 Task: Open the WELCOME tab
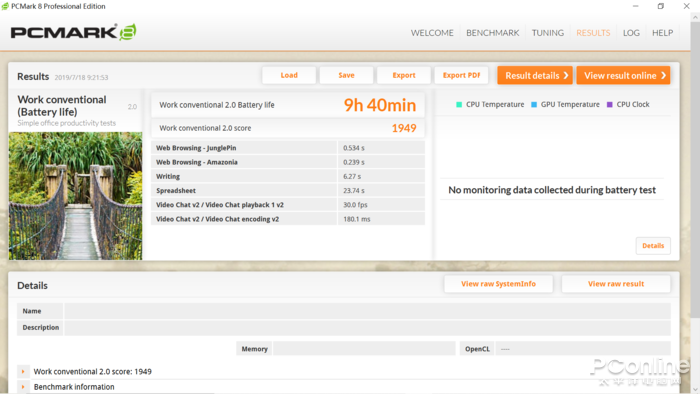click(x=432, y=33)
